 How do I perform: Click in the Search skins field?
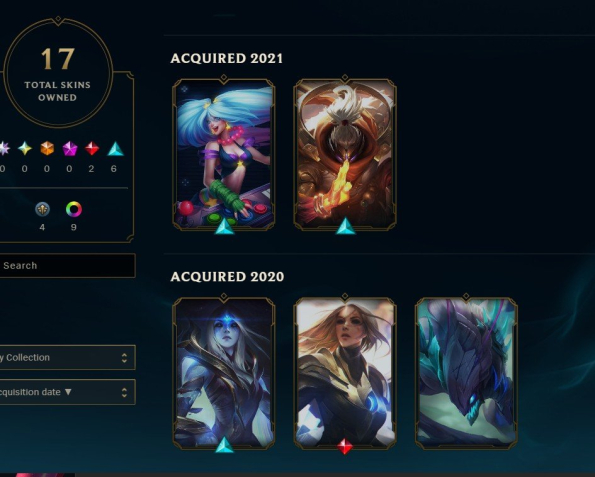coord(67,266)
